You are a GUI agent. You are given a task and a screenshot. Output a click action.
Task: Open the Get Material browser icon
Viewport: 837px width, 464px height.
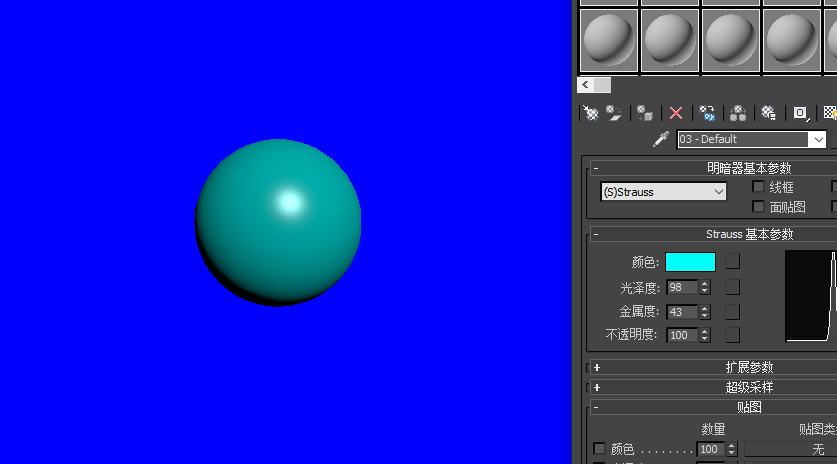(x=591, y=113)
